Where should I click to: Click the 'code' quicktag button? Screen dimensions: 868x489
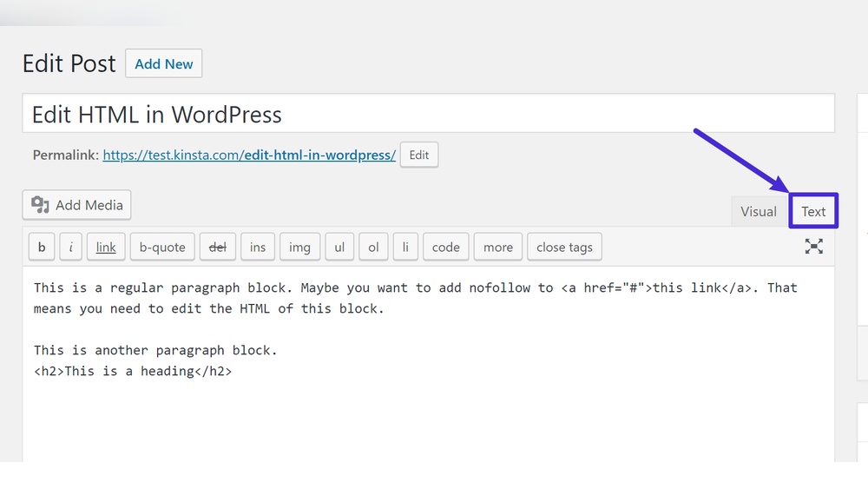445,247
